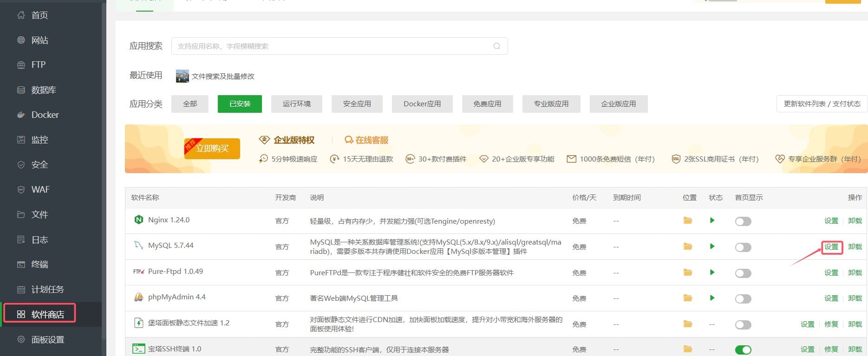The height and width of the screenshot is (356, 868).
Task: Toggle Nginx 首页显示 switch
Action: 743,221
